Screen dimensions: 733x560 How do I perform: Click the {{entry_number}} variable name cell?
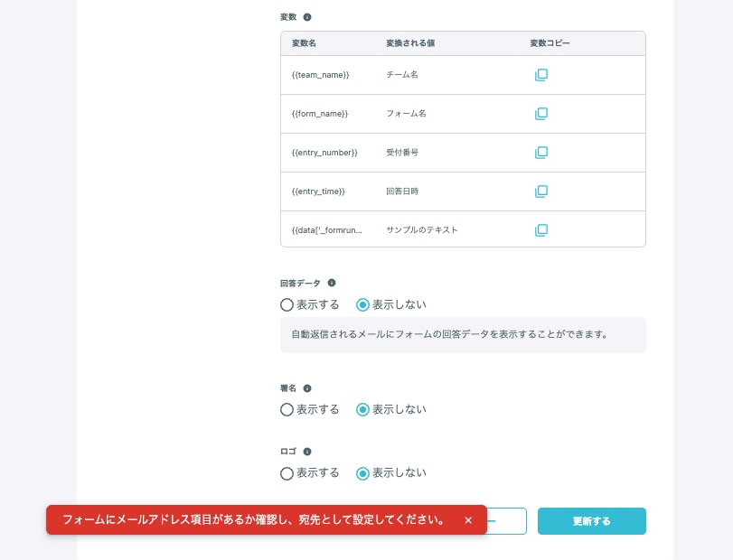(x=324, y=153)
